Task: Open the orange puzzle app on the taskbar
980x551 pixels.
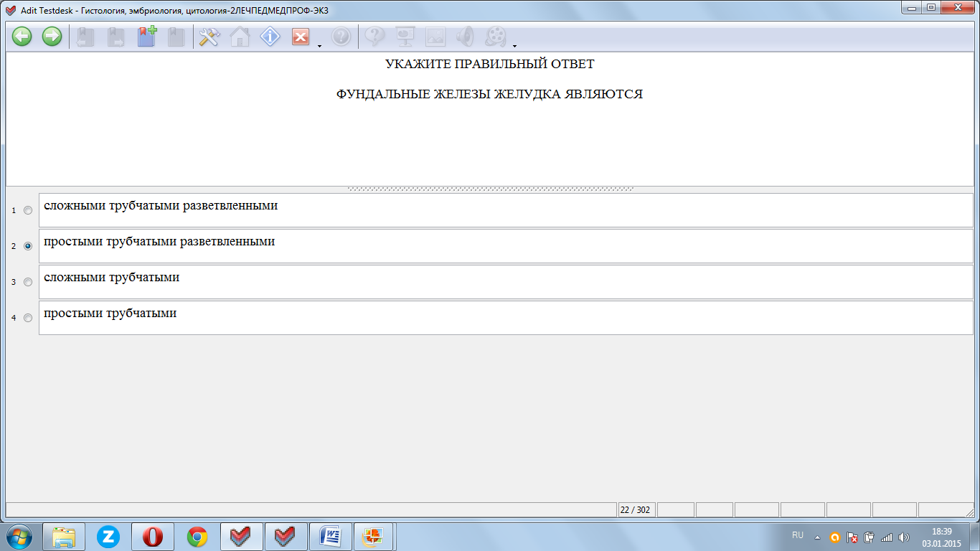Action: pyautogui.click(x=373, y=537)
